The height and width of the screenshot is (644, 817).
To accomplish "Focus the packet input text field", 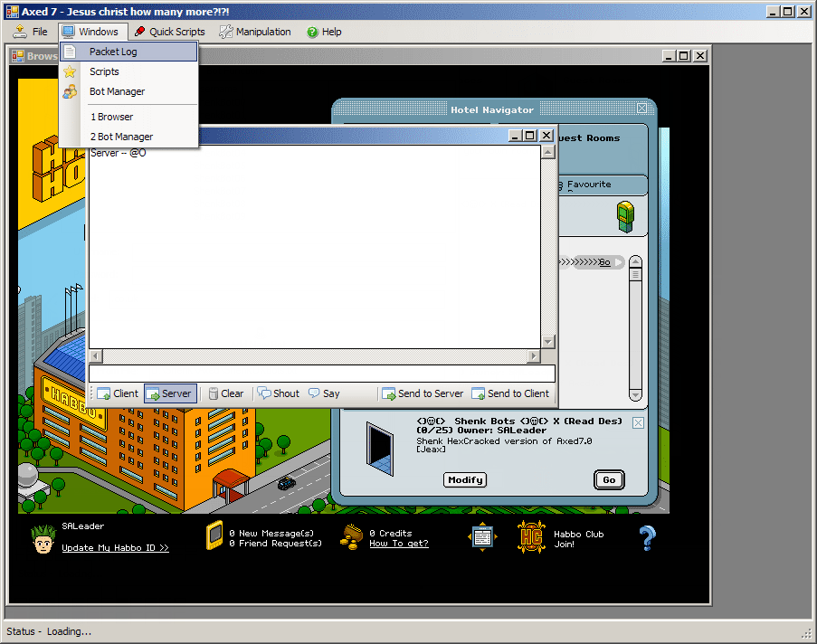I will coord(321,374).
